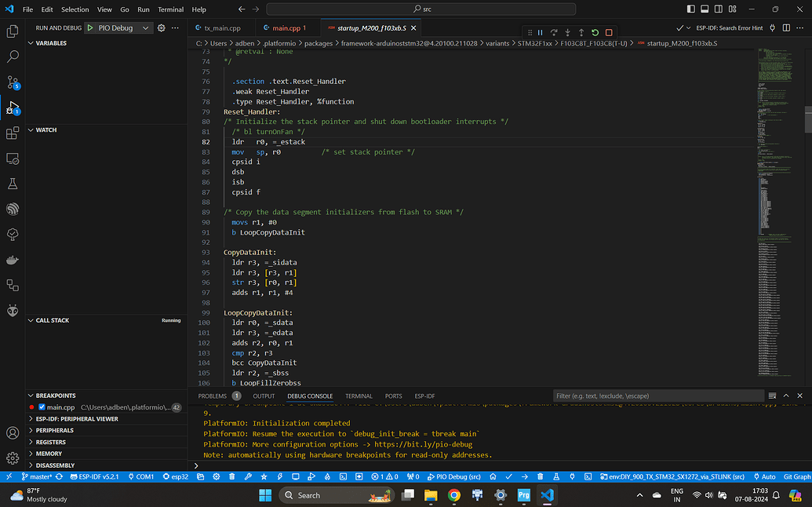Step over in the debug toolbar
812x507 pixels.
(x=554, y=33)
